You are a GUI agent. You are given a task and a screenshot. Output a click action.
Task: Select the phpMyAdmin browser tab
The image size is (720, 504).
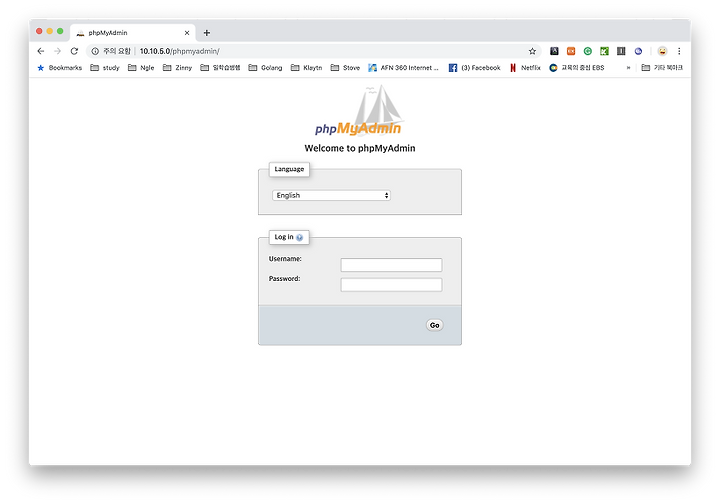[x=133, y=33]
